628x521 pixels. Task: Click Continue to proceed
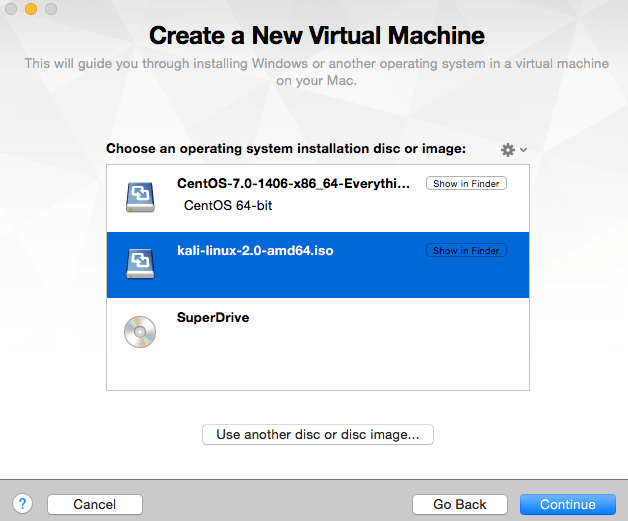tap(568, 504)
